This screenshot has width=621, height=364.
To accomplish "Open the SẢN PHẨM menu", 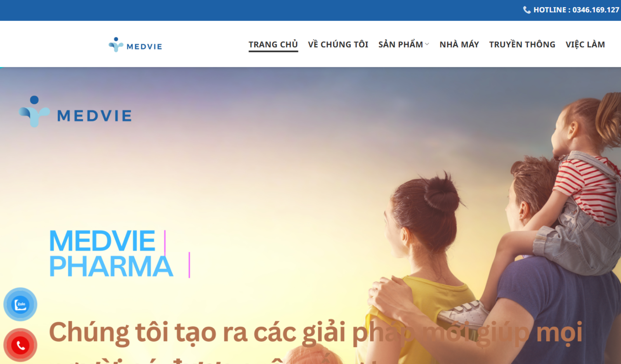I will tap(401, 44).
